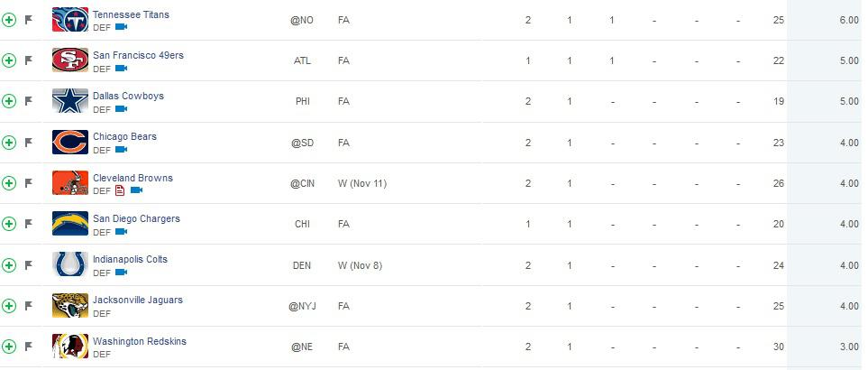Open San Diego Chargers video icon
This screenshot has width=868, height=370.
[x=122, y=232]
